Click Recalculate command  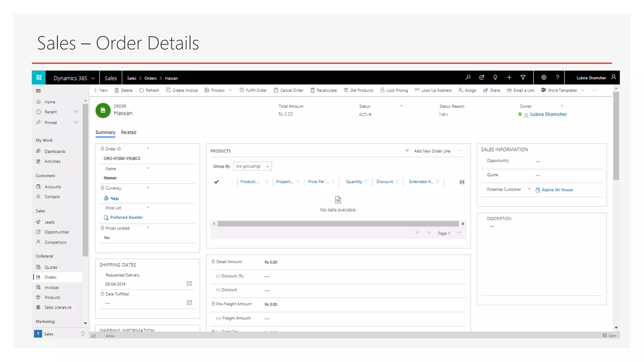click(x=324, y=90)
